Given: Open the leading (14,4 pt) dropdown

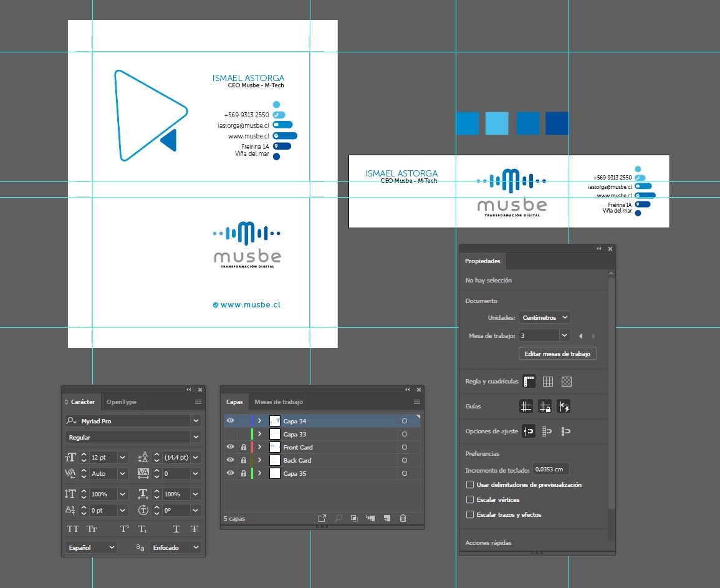Looking at the screenshot, I should (x=196, y=458).
